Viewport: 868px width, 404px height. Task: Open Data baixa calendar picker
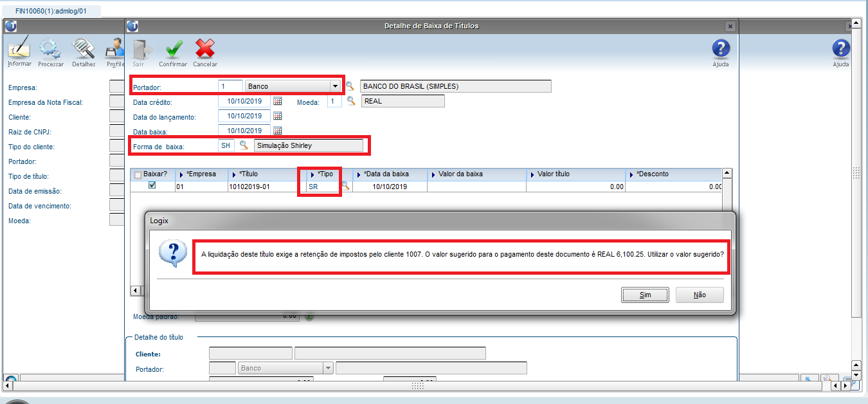(278, 131)
